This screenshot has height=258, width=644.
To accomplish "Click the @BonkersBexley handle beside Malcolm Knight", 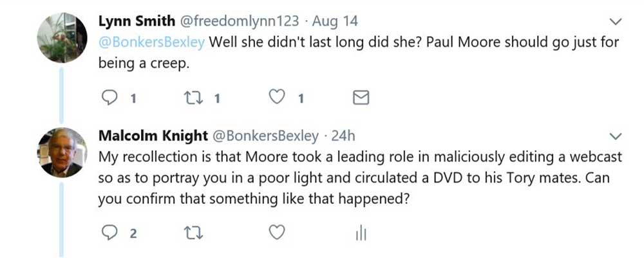I will [265, 135].
